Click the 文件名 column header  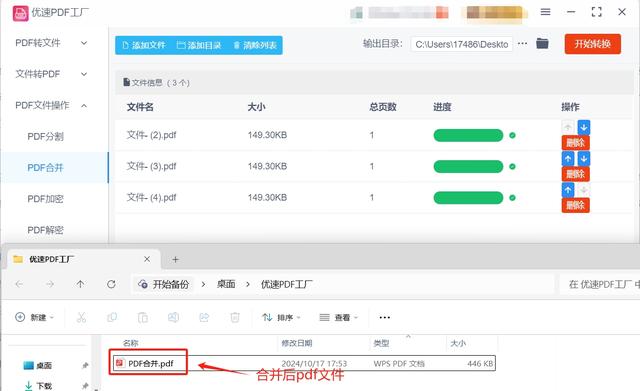coord(140,107)
